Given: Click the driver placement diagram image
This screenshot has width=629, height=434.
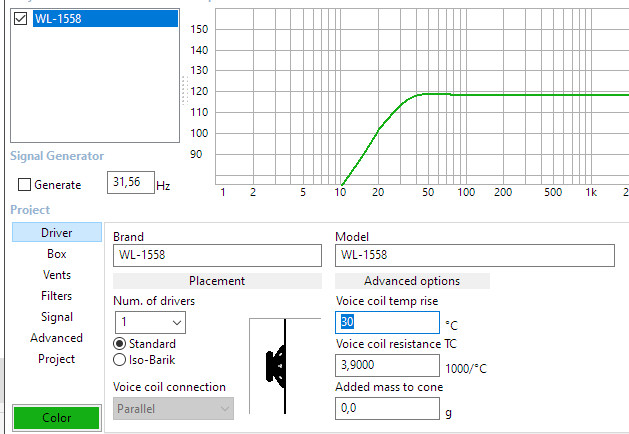Looking at the screenshot, I should click(x=285, y=366).
